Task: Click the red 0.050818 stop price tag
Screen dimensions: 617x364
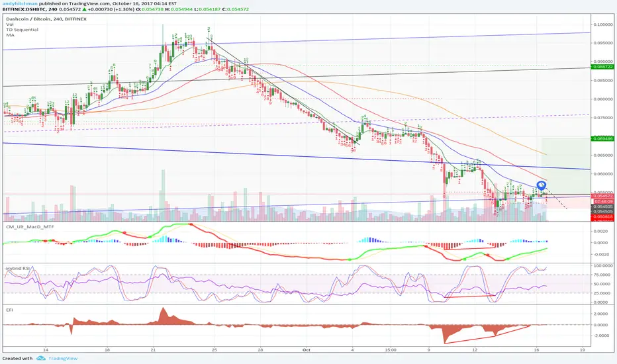Action: pos(602,217)
